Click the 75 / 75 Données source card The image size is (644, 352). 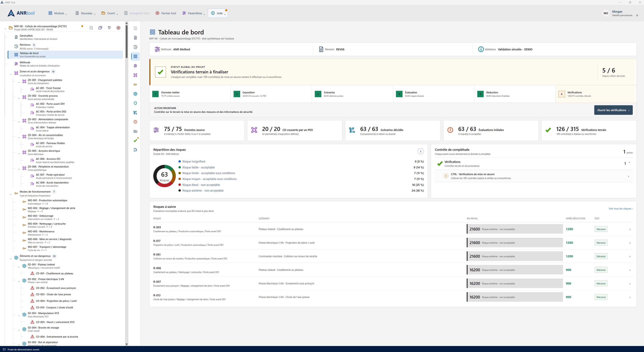pos(197,131)
